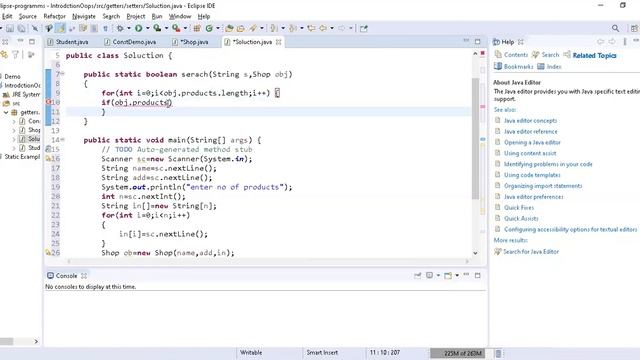Click Smart Insert in the status bar

tap(322, 352)
